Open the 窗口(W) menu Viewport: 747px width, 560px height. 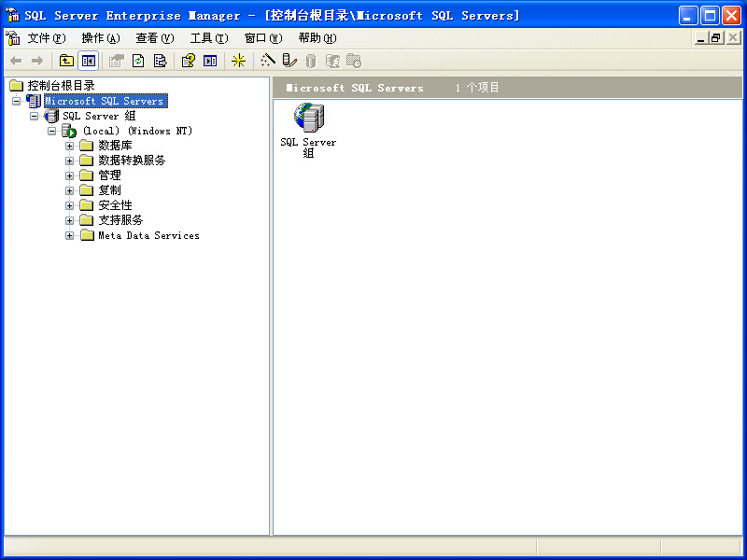click(x=263, y=38)
